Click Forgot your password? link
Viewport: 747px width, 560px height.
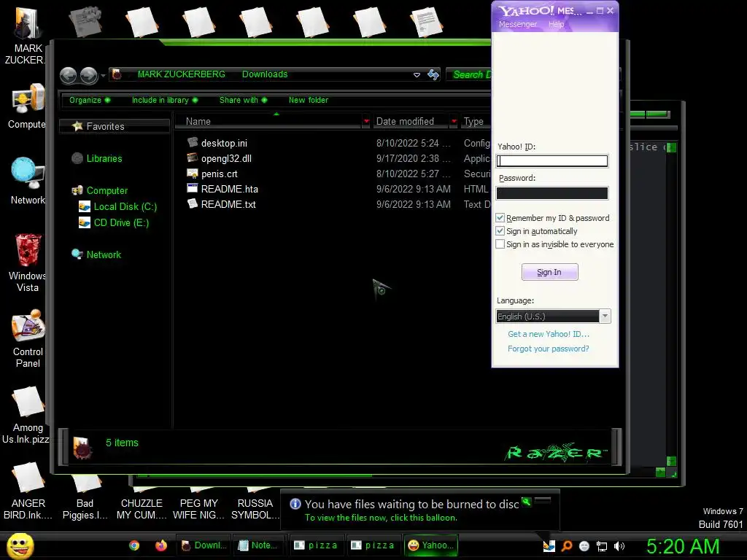549,349
